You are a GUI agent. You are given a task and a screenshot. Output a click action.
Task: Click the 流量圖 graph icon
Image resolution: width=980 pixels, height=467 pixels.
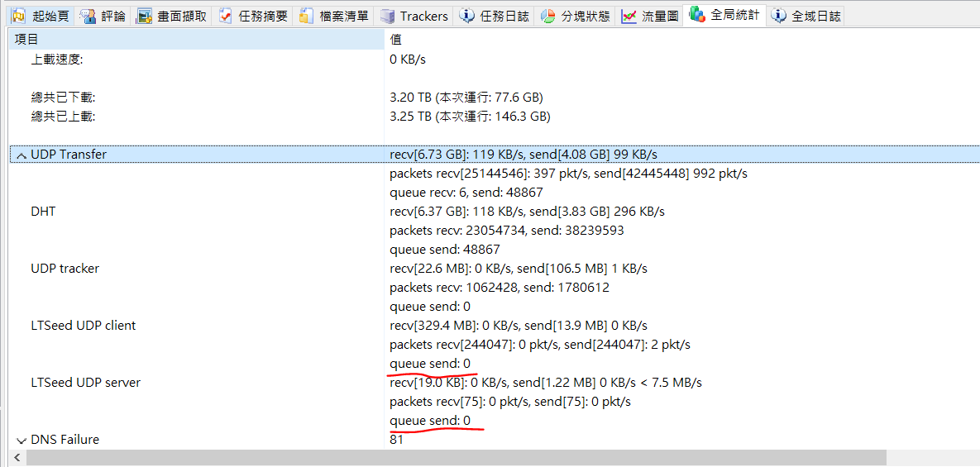pyautogui.click(x=629, y=16)
